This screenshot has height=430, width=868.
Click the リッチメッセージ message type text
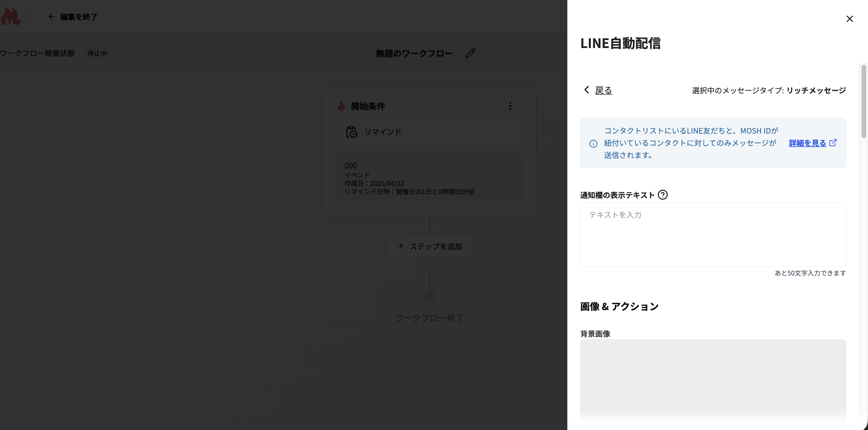816,90
